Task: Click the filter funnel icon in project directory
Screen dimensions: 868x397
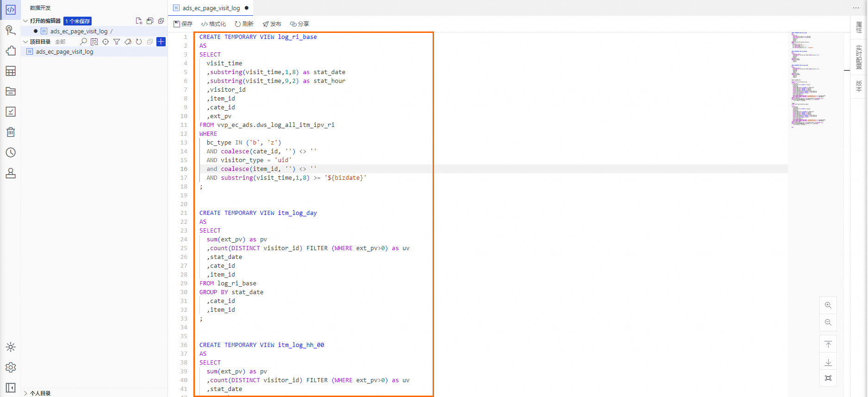Action: pos(117,42)
